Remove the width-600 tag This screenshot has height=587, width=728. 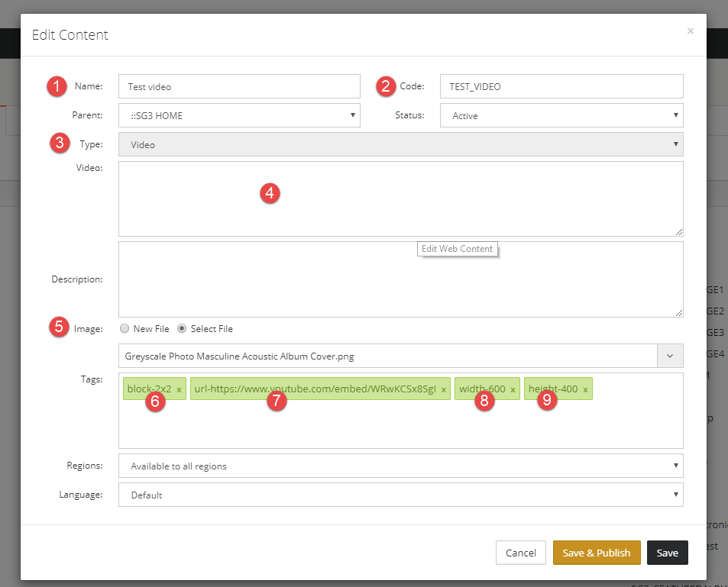(513, 390)
